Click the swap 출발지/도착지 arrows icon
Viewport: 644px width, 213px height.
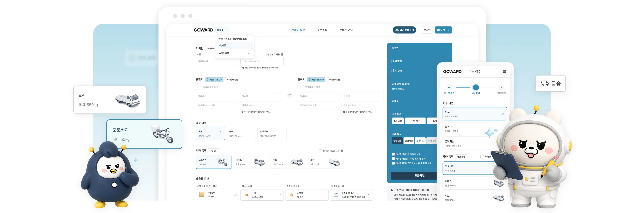click(x=290, y=95)
